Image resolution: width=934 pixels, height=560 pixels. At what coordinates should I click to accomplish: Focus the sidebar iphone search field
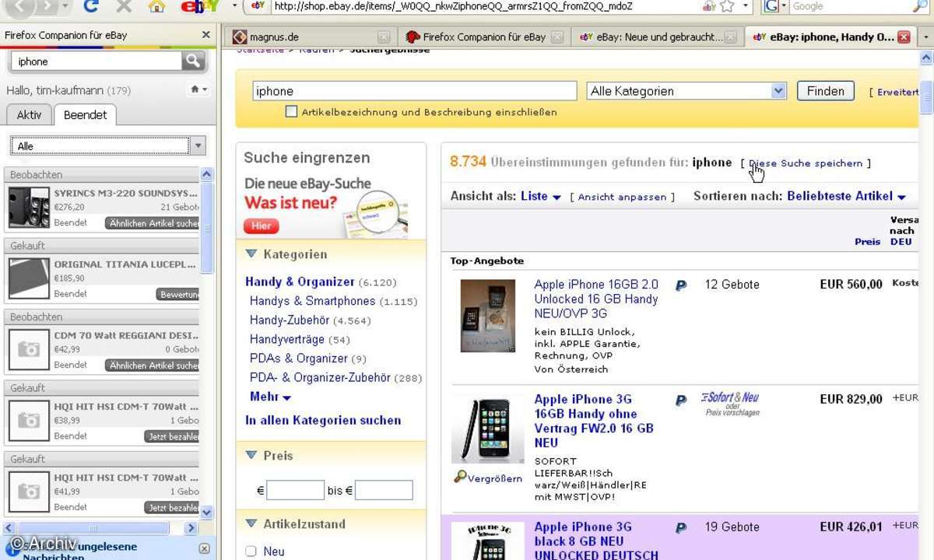tap(96, 61)
